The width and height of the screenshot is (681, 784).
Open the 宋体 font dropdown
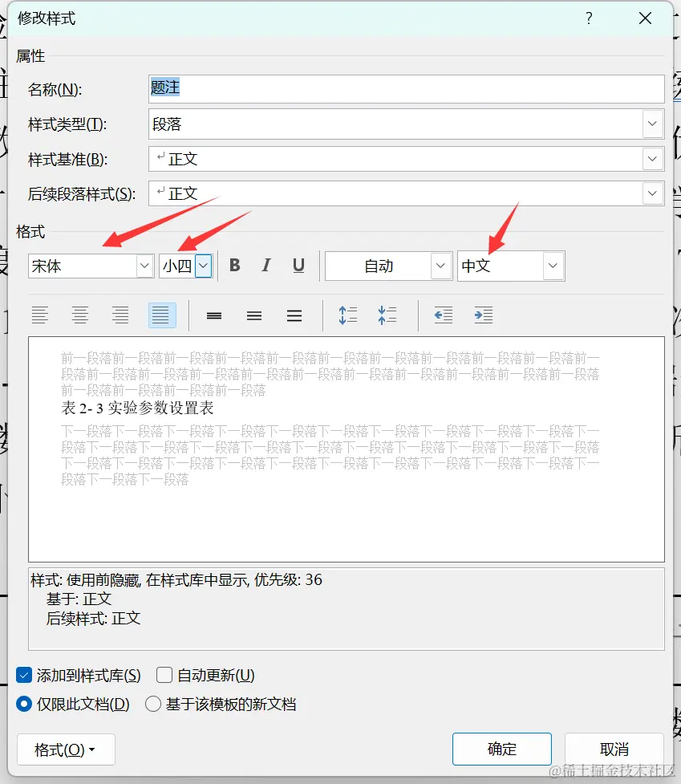[144, 266]
